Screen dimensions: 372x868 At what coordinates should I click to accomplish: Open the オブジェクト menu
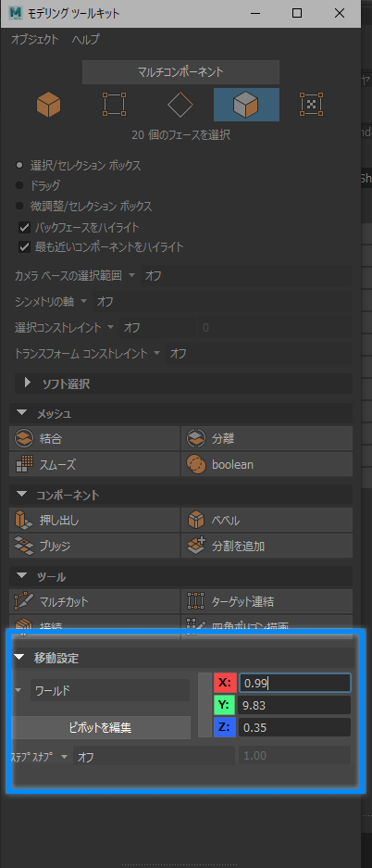pos(34,39)
